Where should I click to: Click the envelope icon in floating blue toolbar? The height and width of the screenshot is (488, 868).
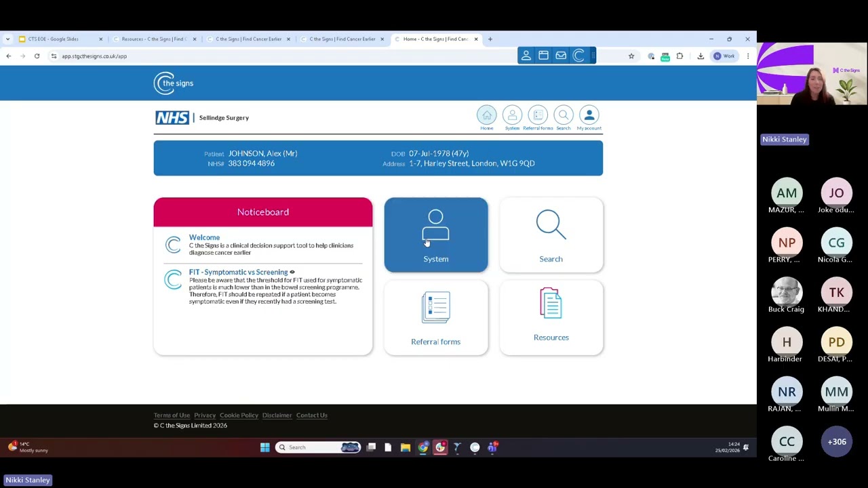(561, 56)
